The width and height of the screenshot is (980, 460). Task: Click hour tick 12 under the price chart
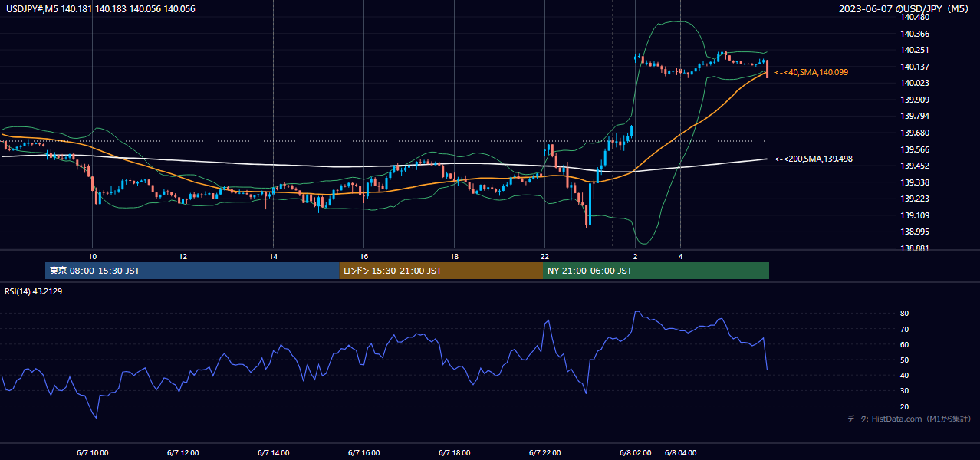click(183, 256)
